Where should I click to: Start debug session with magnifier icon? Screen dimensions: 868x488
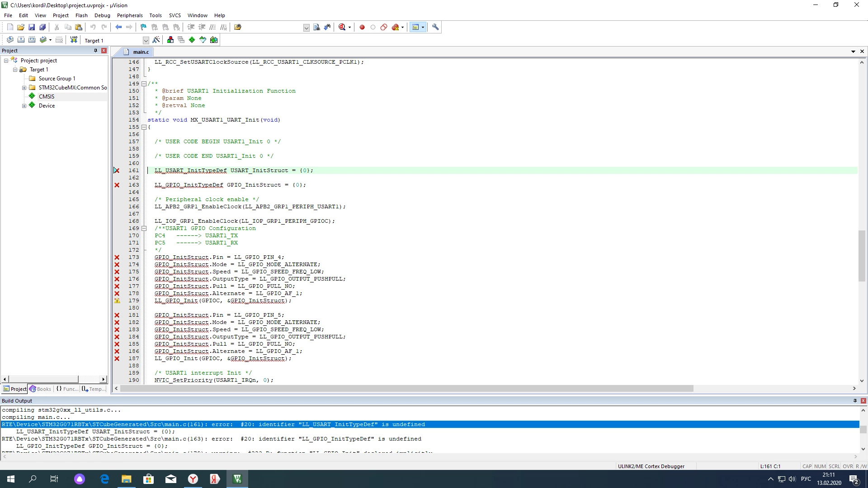coord(342,27)
